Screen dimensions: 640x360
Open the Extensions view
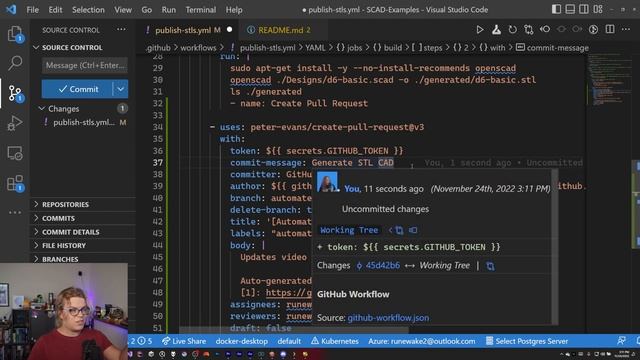[x=16, y=183]
